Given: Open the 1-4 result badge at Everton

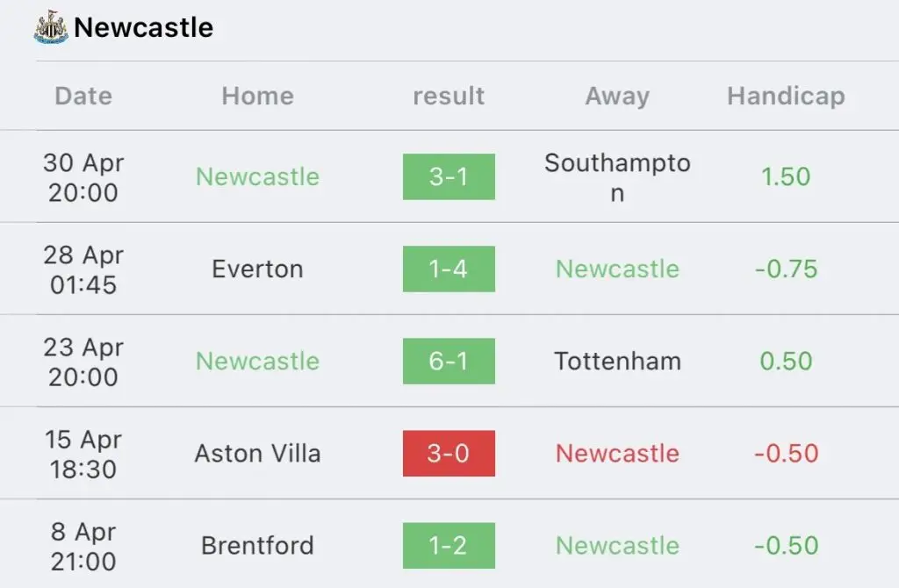Looking at the screenshot, I should point(449,269).
